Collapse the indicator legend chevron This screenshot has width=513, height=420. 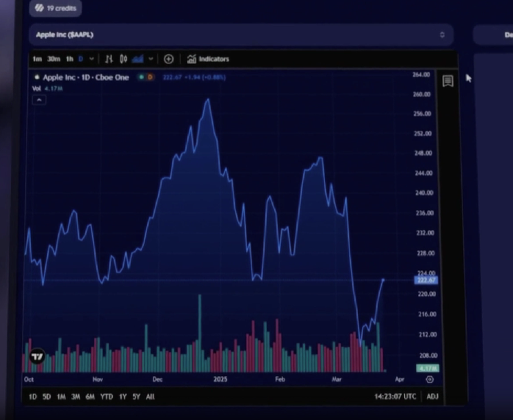point(39,100)
